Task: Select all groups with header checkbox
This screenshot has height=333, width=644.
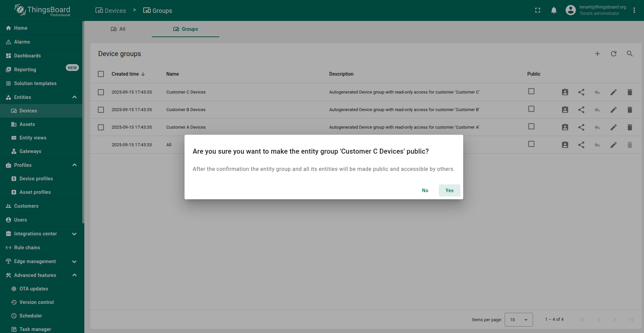Action: 101,74
